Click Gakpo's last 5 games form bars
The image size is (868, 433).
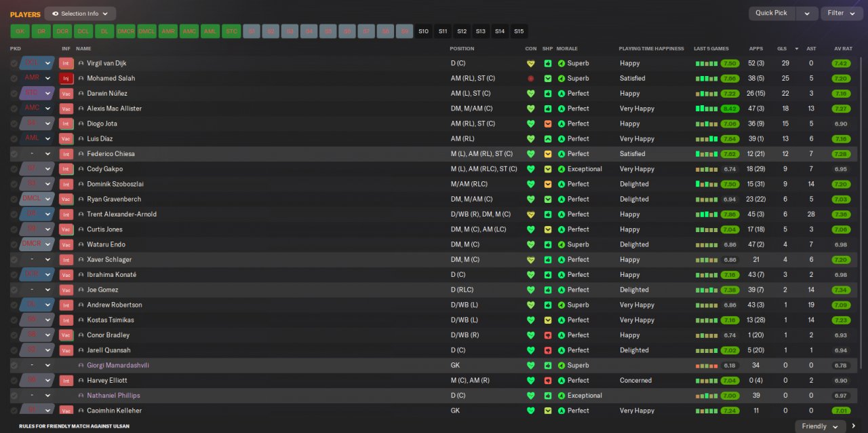pyautogui.click(x=706, y=169)
